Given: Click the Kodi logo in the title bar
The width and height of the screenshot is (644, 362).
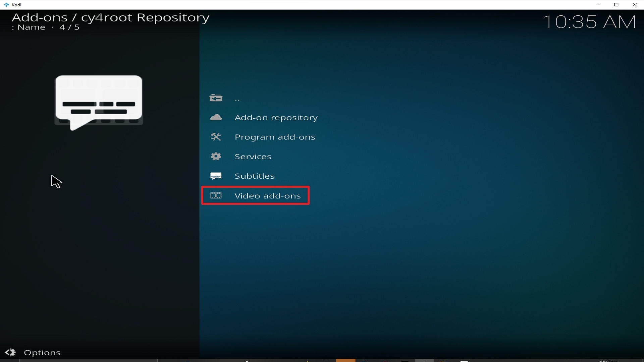Looking at the screenshot, I should [6, 5].
